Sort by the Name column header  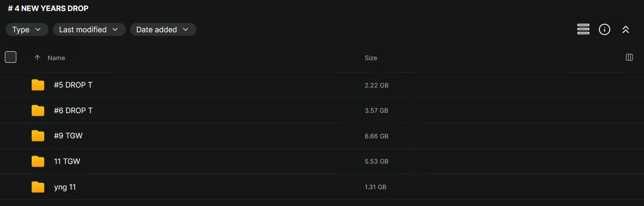[x=56, y=58]
